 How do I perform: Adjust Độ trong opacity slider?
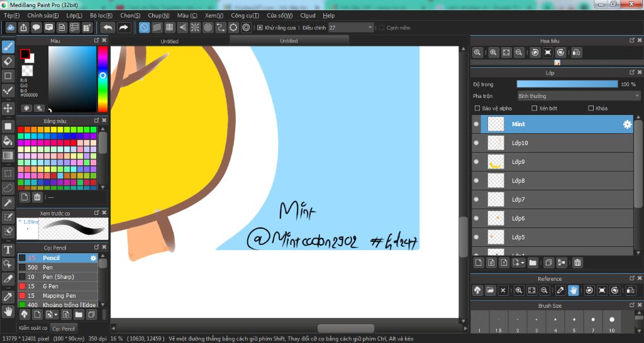(567, 84)
